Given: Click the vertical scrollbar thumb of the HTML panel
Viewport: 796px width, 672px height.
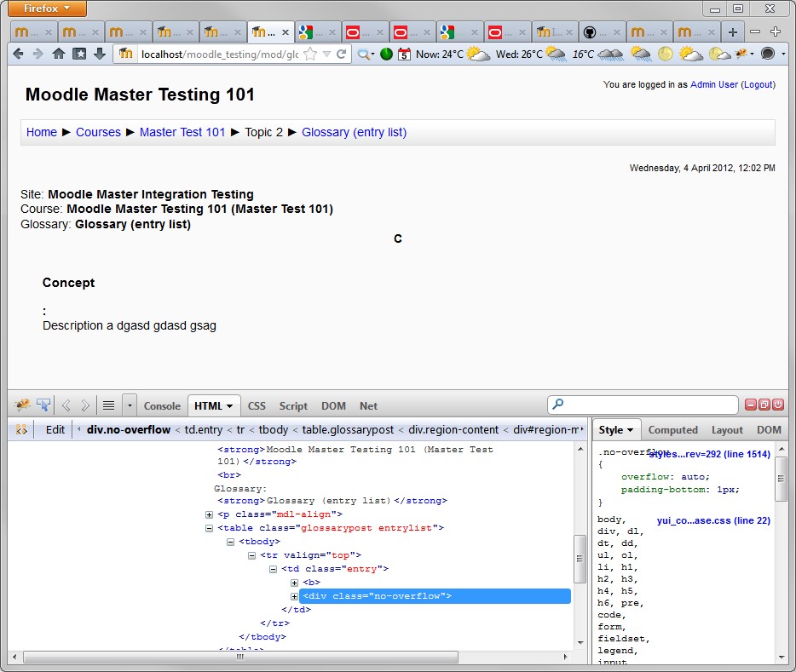Looking at the screenshot, I should [x=580, y=559].
